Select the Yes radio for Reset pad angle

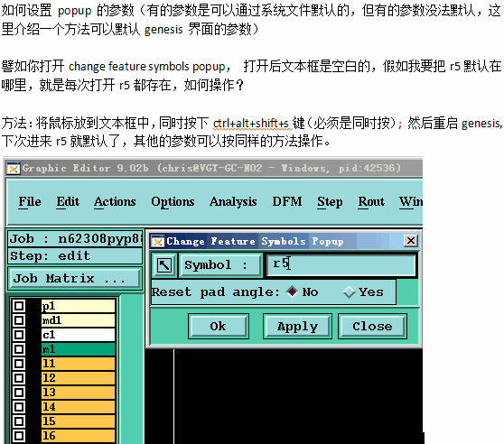(349, 291)
